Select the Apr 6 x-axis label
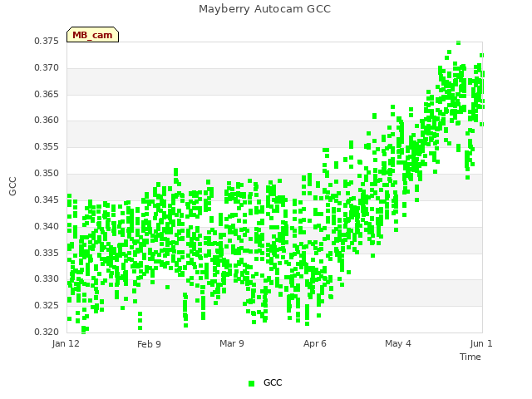 pyautogui.click(x=315, y=343)
